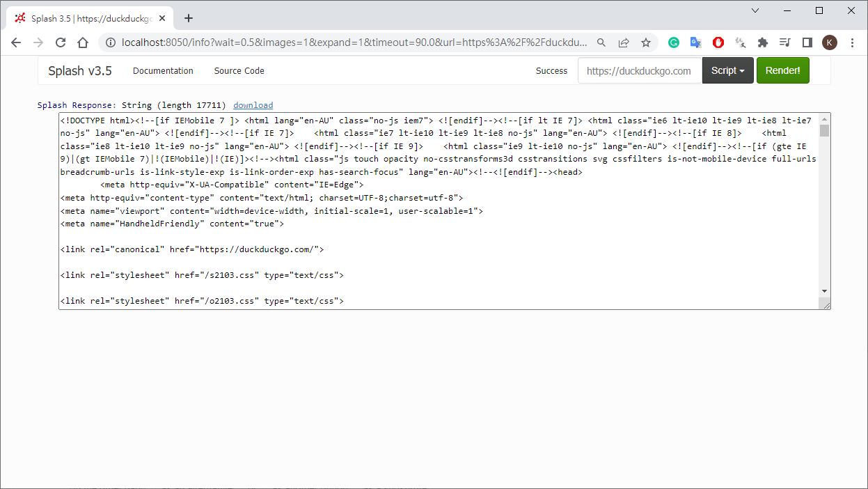Go to the browser home page

tap(83, 42)
